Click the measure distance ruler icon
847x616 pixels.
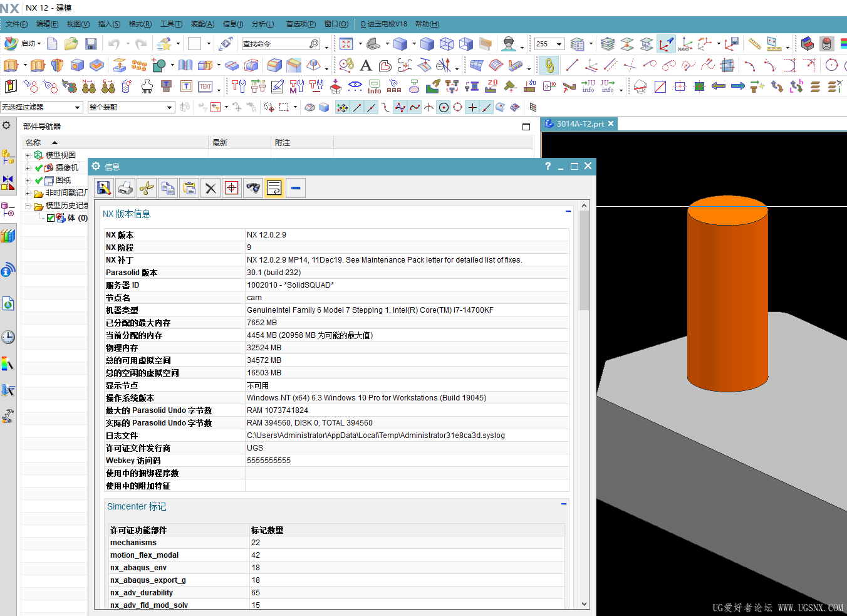point(754,43)
